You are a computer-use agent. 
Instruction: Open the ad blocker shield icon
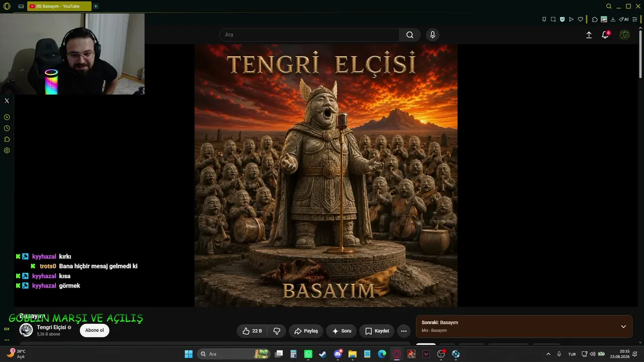coord(562,20)
